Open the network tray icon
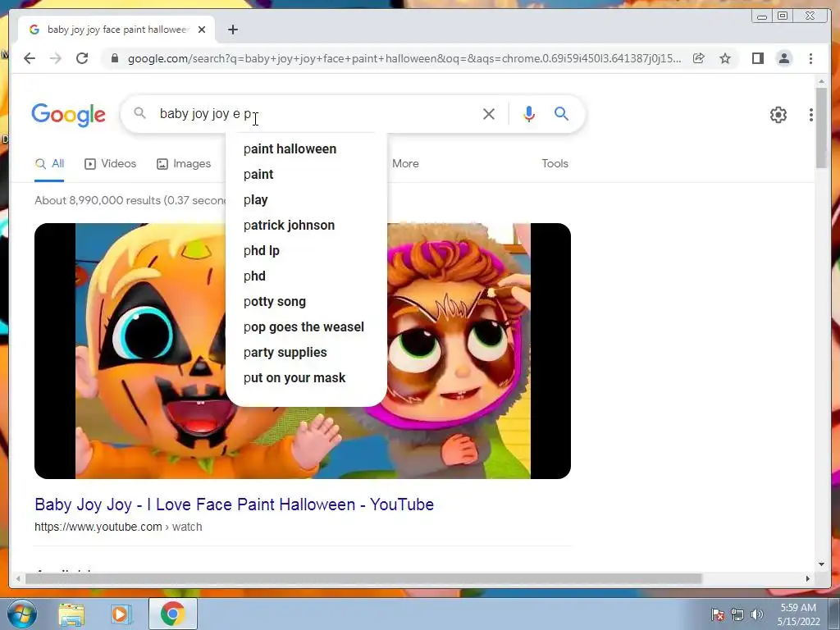The width and height of the screenshot is (840, 630). 737,614
